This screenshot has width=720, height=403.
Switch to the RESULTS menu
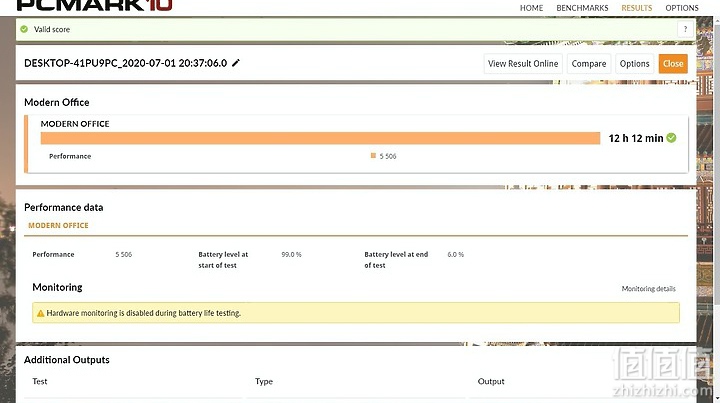(636, 8)
